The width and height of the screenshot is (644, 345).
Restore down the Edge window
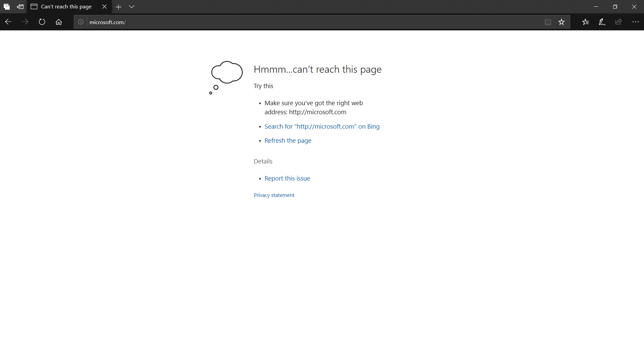[615, 7]
